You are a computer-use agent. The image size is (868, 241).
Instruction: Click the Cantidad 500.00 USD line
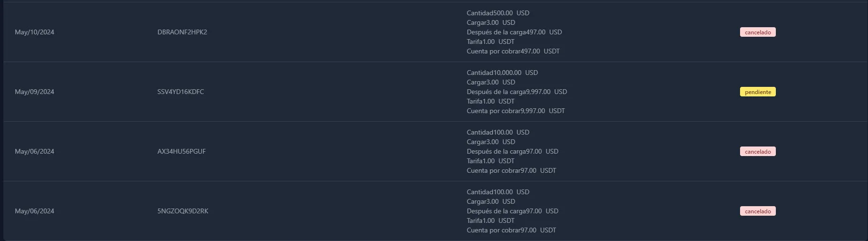[498, 13]
